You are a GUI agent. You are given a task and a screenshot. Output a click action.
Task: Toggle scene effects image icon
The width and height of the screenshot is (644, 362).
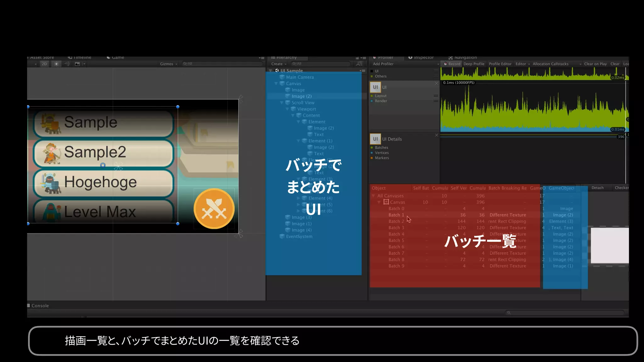tap(77, 64)
